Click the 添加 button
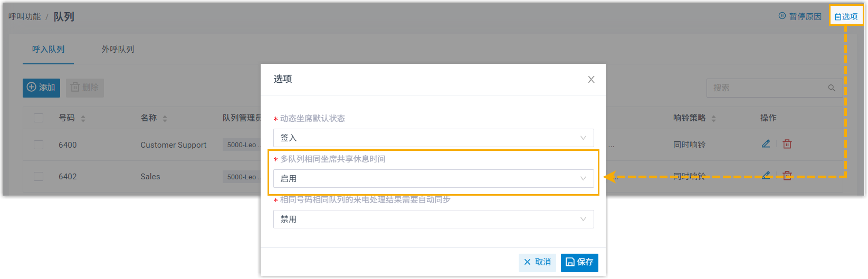Image resolution: width=868 pixels, height=279 pixels. (x=41, y=88)
